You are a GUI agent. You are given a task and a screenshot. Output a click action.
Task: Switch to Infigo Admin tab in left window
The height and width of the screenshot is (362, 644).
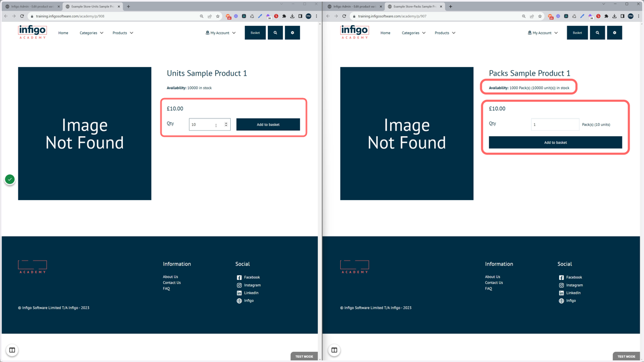click(32, 6)
